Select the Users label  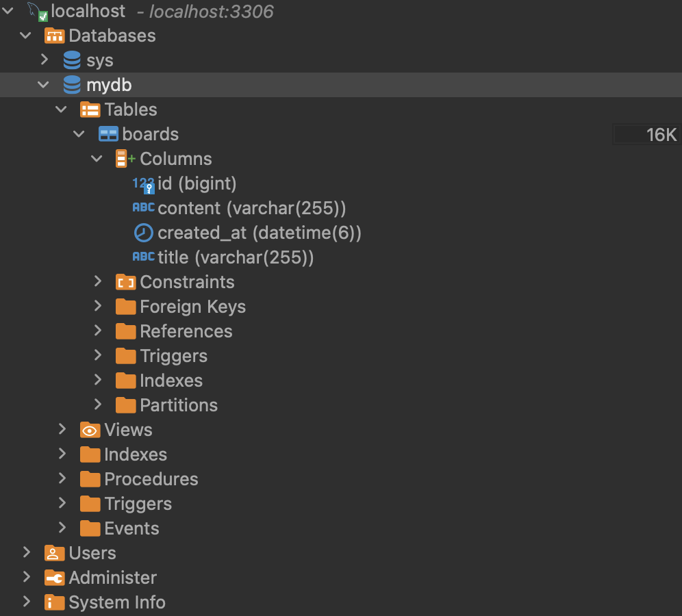pyautogui.click(x=92, y=553)
